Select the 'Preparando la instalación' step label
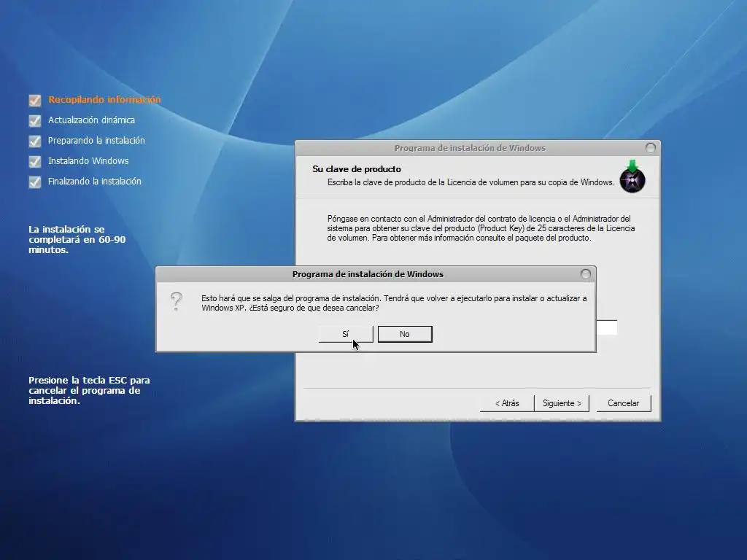This screenshot has width=747, height=560. pyautogui.click(x=96, y=141)
